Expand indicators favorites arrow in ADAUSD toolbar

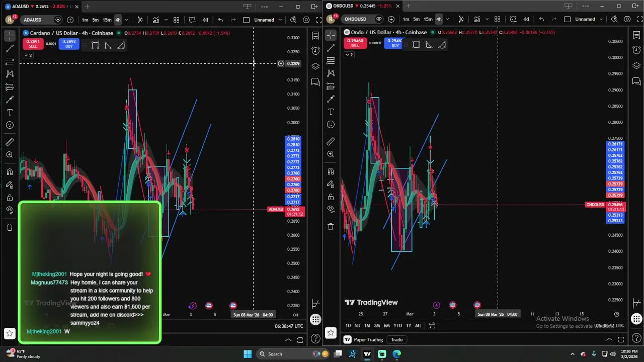[166, 20]
